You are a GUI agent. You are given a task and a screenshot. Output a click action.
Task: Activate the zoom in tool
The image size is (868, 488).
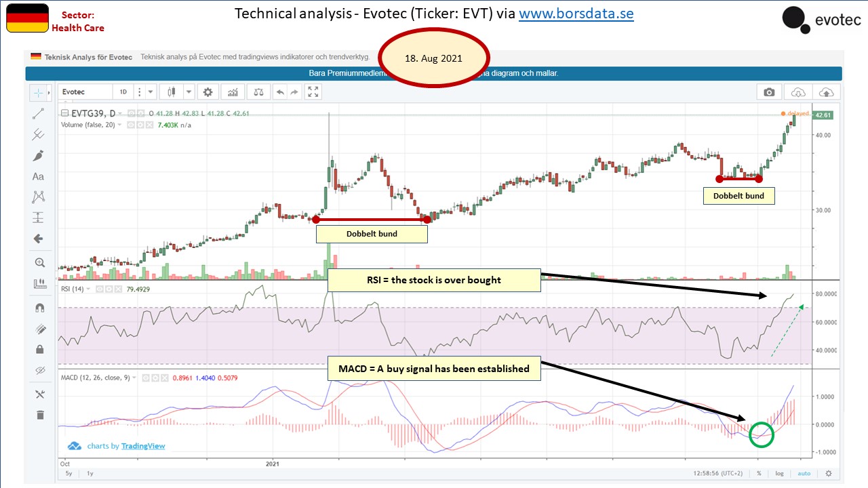tap(38, 262)
